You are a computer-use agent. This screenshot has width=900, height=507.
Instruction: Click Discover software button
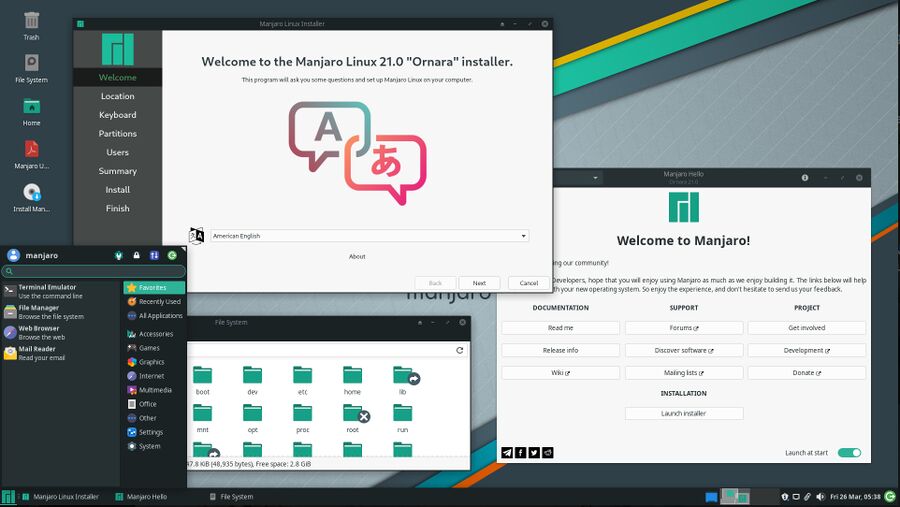pyautogui.click(x=684, y=350)
